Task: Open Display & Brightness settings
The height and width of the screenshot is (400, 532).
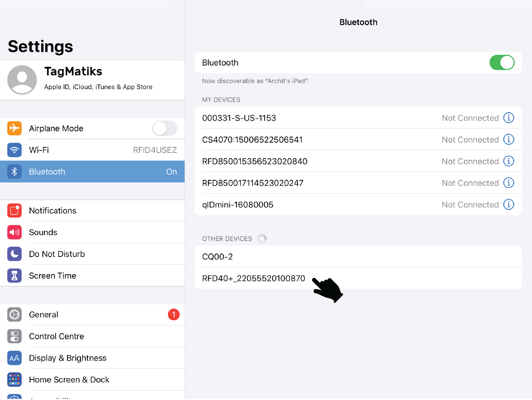Action: tap(68, 358)
